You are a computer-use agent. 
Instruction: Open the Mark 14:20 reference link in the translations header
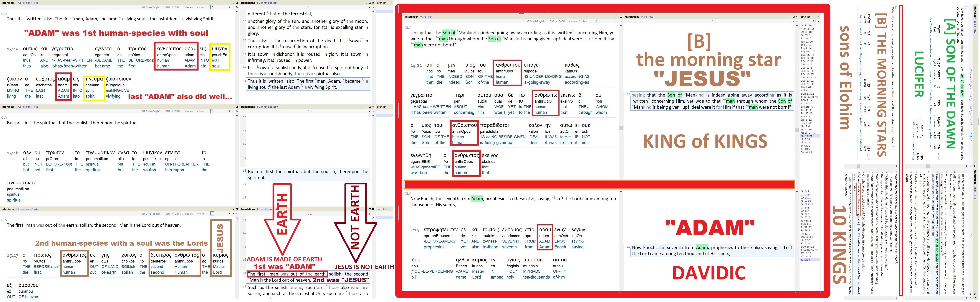(647, 17)
